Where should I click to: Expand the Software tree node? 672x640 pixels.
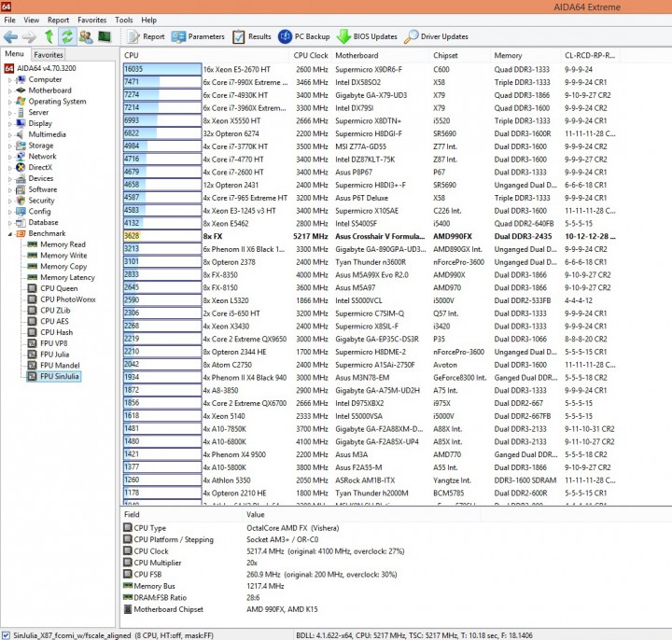[x=10, y=189]
